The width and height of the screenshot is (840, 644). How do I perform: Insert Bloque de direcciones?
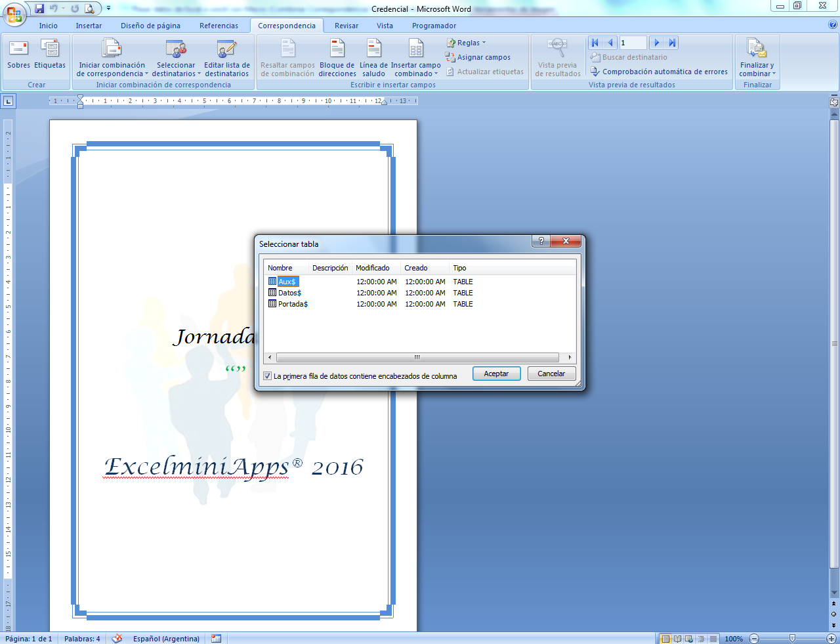[337, 58]
